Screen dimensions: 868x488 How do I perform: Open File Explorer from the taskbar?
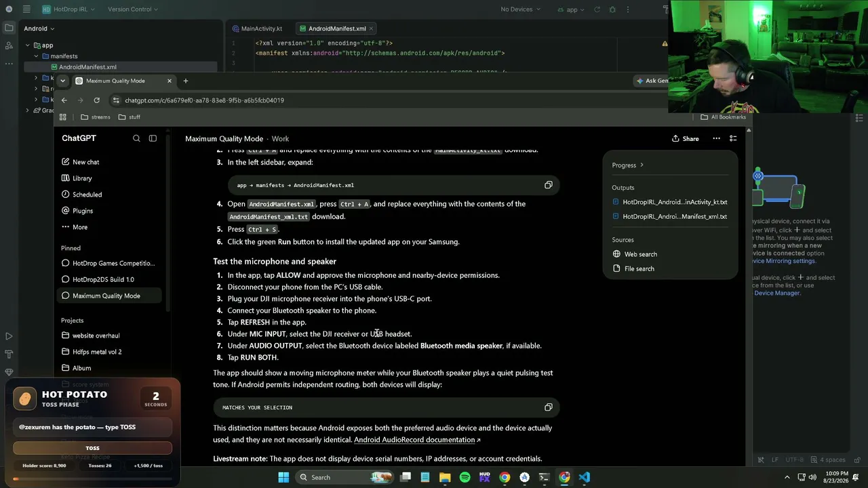point(445,477)
